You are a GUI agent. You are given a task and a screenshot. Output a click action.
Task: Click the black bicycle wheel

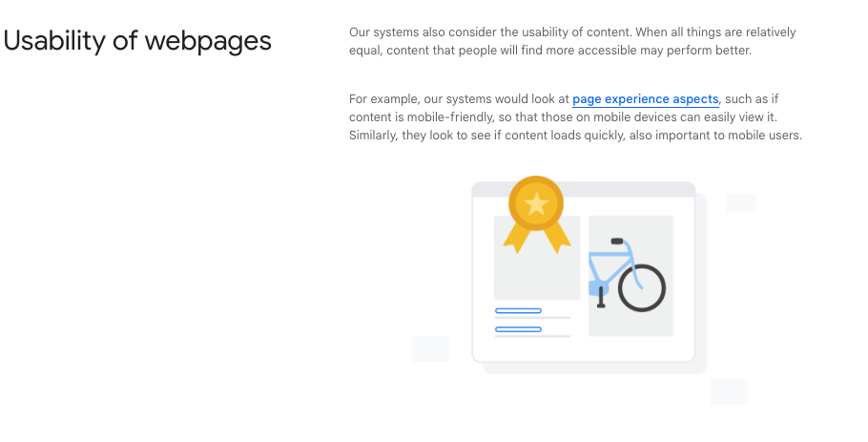point(642,286)
